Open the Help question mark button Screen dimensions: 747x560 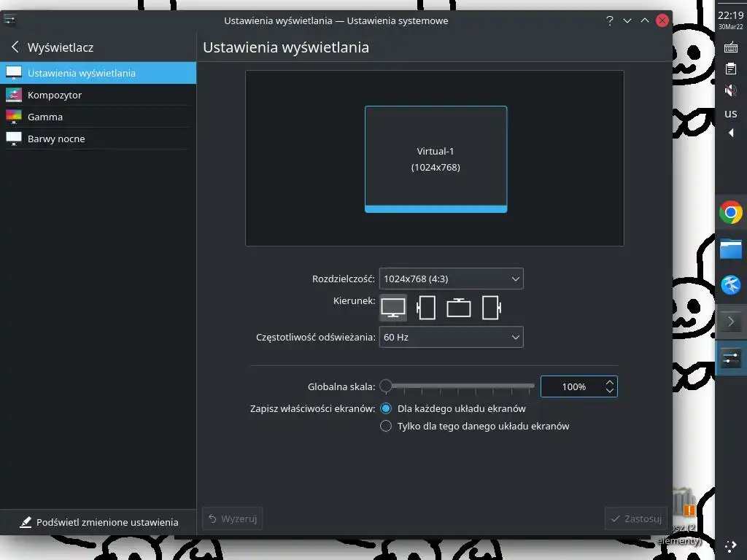pyautogui.click(x=609, y=20)
